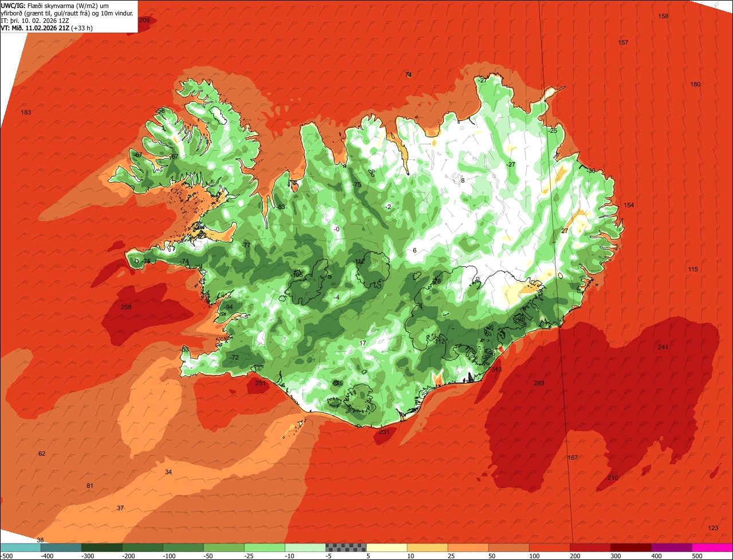
Task: Click the 209 value near the title box
Action: [144, 20]
